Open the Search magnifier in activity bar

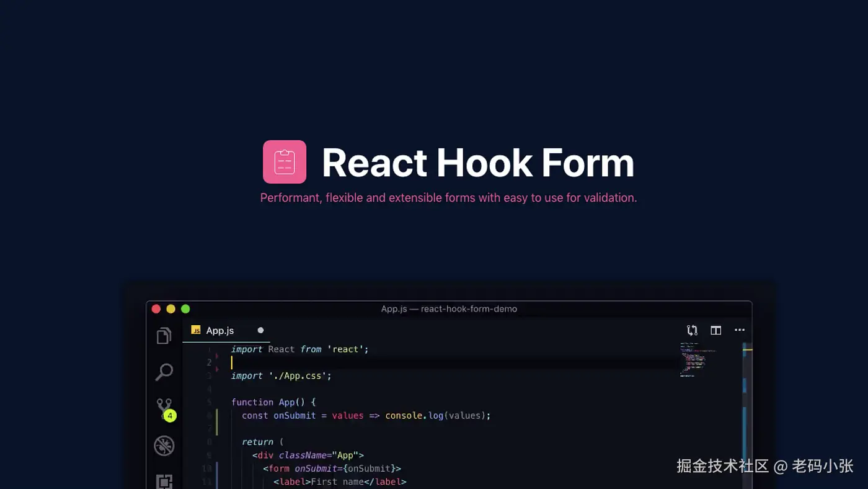click(164, 372)
